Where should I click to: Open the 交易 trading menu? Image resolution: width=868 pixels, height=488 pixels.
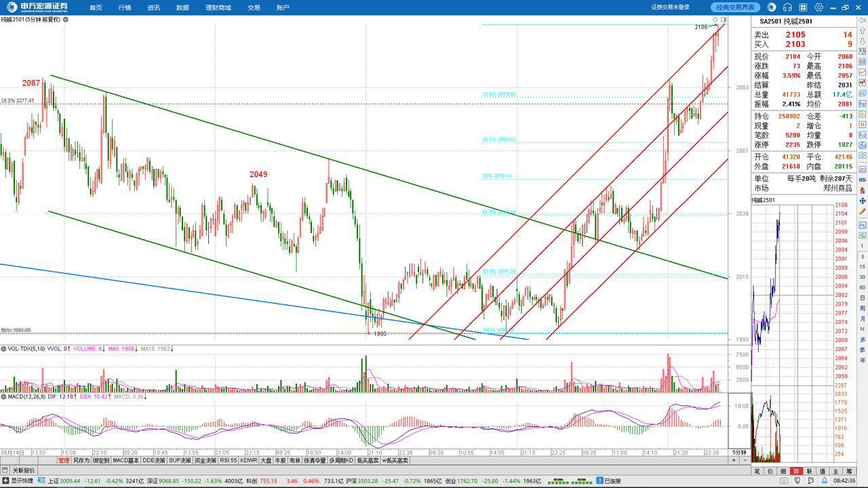point(254,7)
